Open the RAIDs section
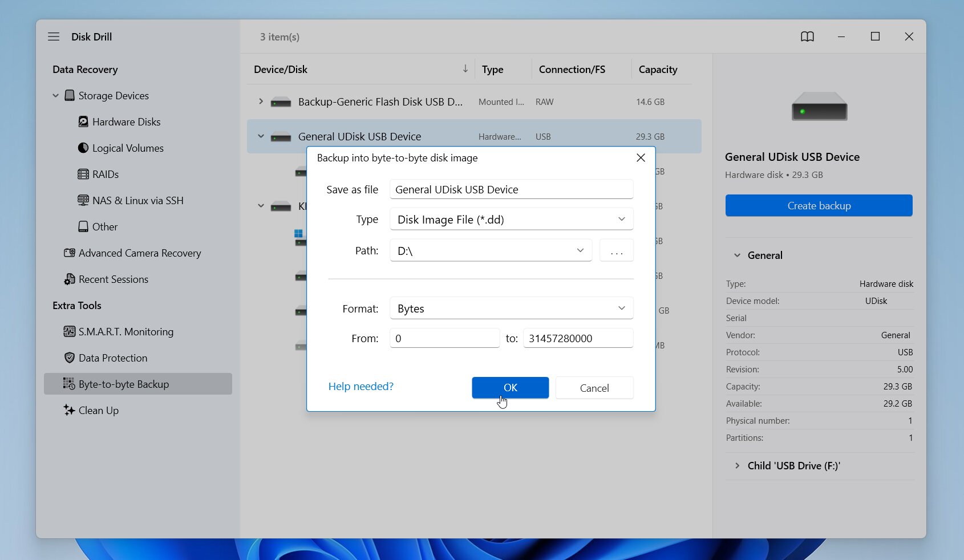The image size is (964, 560). (x=106, y=174)
